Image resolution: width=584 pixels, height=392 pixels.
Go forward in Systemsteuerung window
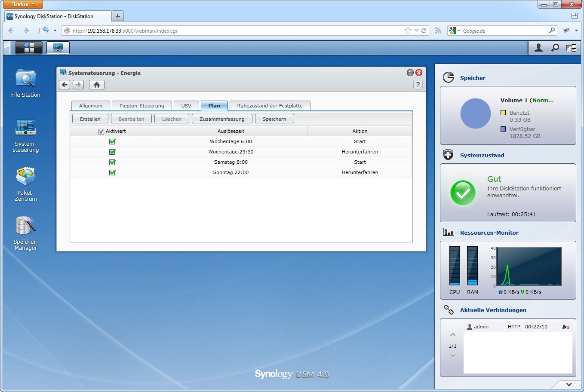(x=78, y=85)
